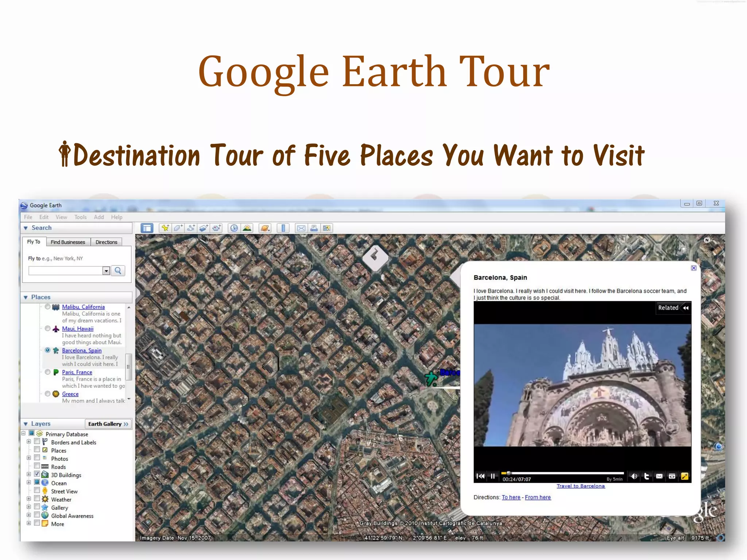Switch to the Directions tab
This screenshot has height=560, width=747.
tap(107, 242)
